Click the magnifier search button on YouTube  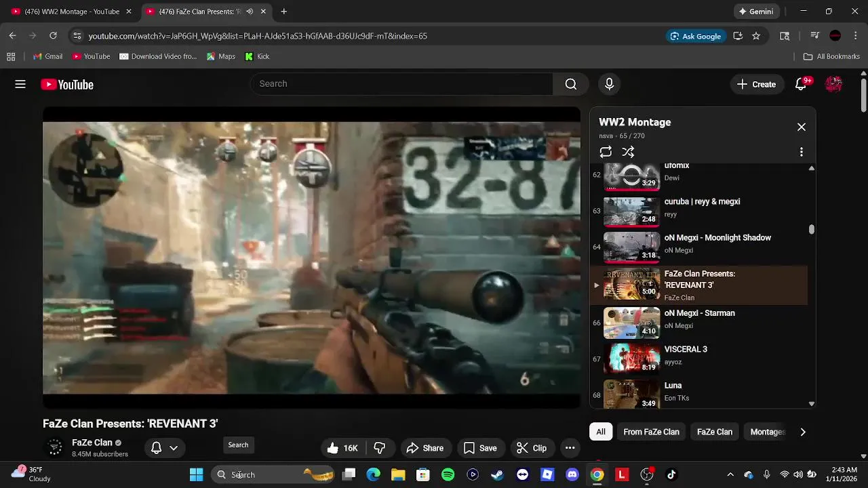(571, 84)
